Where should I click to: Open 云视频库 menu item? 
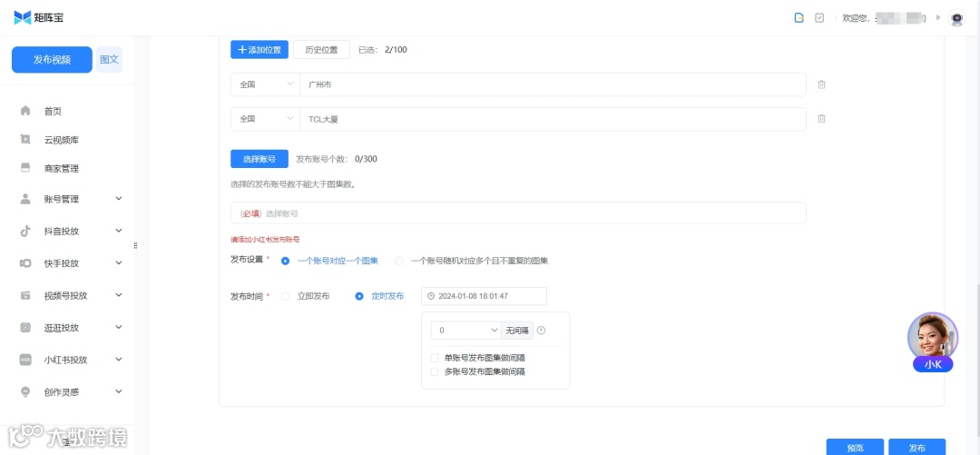(x=62, y=140)
